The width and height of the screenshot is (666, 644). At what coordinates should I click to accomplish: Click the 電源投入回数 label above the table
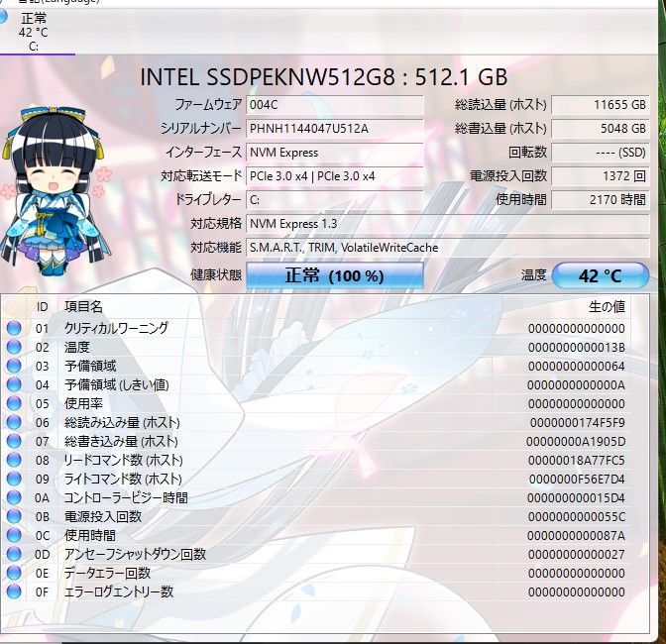(508, 176)
